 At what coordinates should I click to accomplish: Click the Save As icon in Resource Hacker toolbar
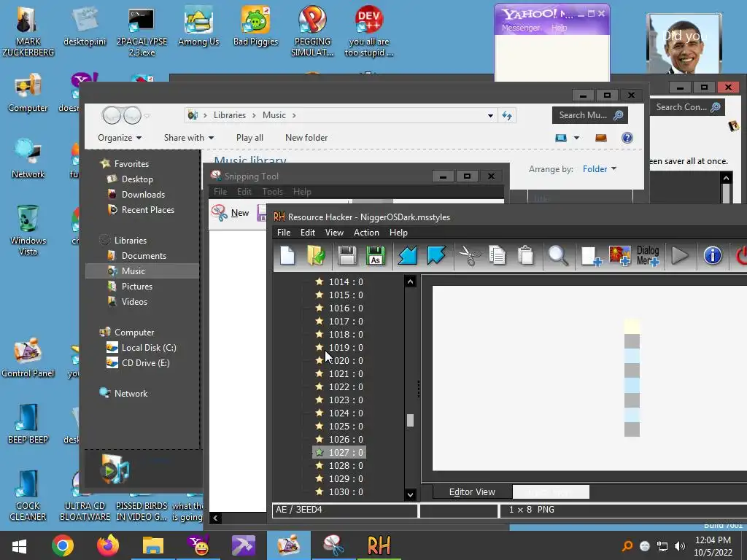376,256
